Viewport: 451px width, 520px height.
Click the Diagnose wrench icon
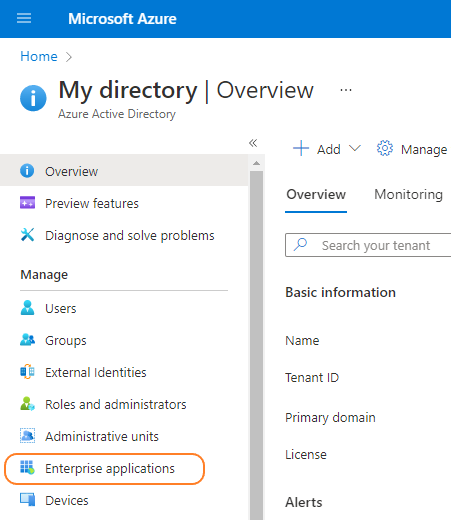(27, 234)
